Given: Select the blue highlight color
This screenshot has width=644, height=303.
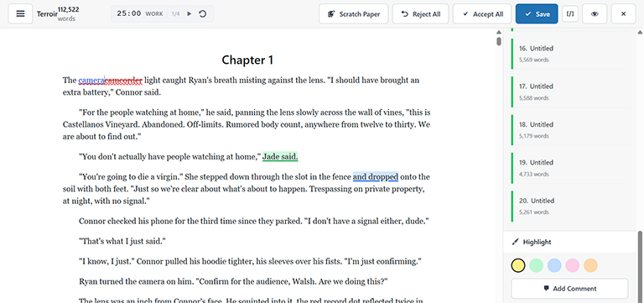Looking at the screenshot, I should [554, 265].
